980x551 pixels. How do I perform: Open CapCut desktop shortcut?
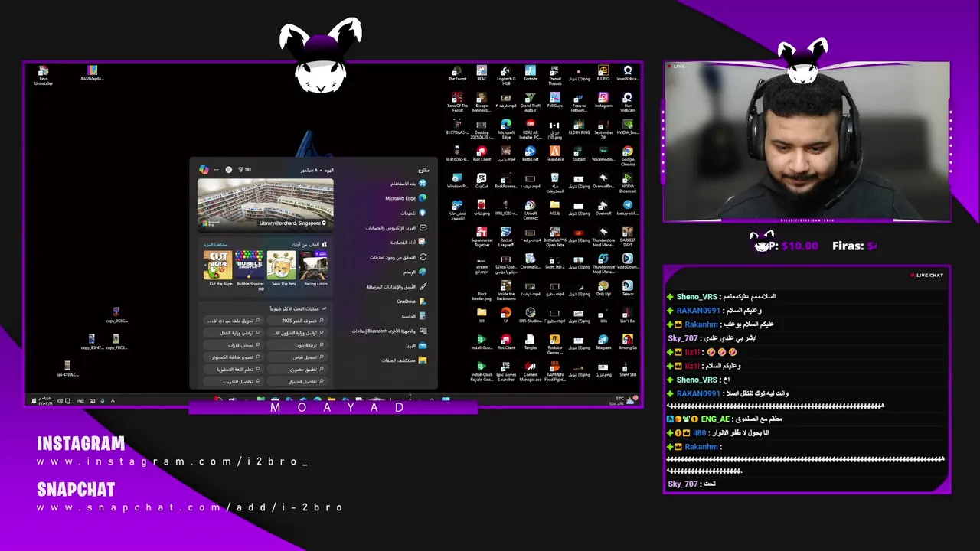pos(482,181)
